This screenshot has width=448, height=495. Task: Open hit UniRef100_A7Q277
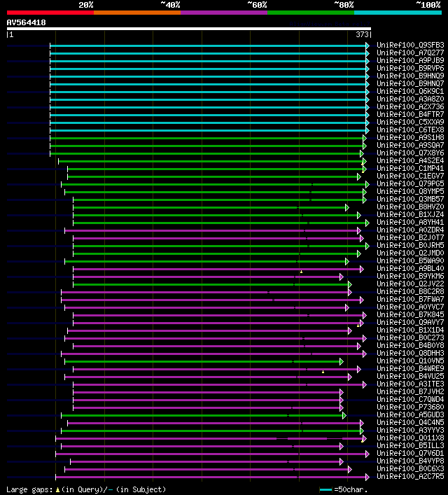[410, 53]
